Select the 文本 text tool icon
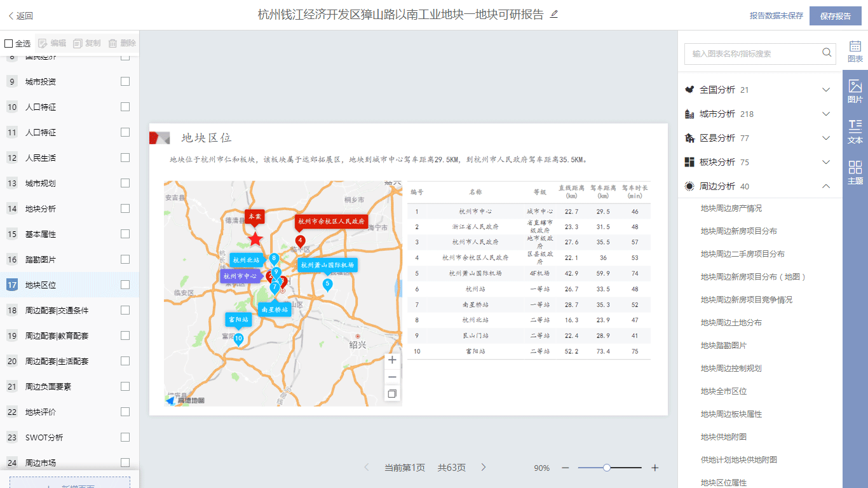The width and height of the screenshot is (868, 488). [855, 132]
